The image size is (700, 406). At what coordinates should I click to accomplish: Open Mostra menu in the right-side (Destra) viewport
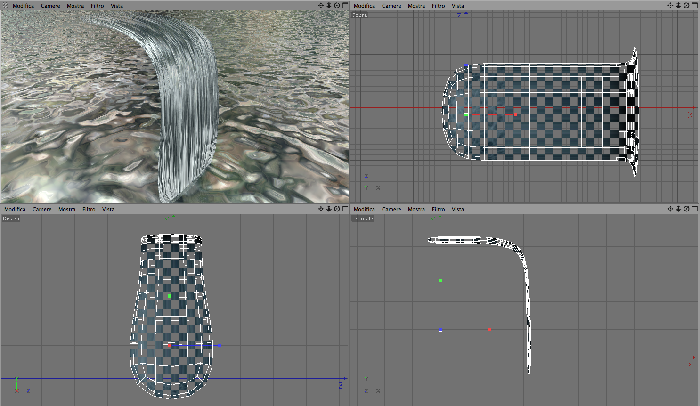pos(67,209)
